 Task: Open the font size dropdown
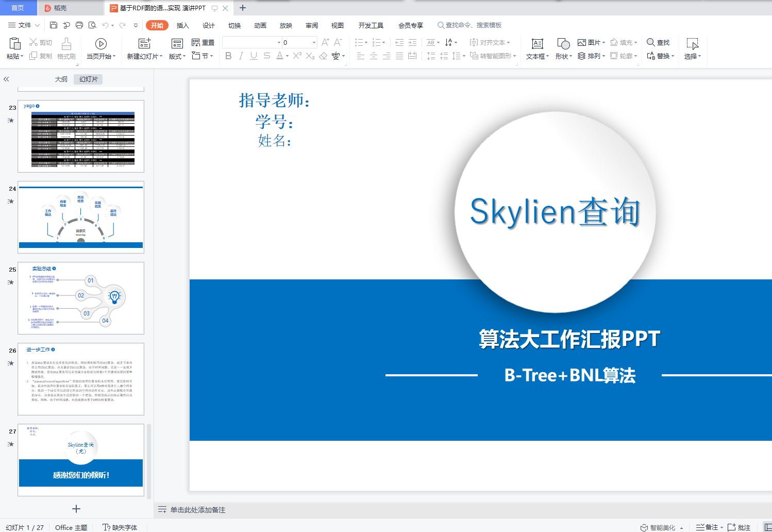(x=314, y=42)
